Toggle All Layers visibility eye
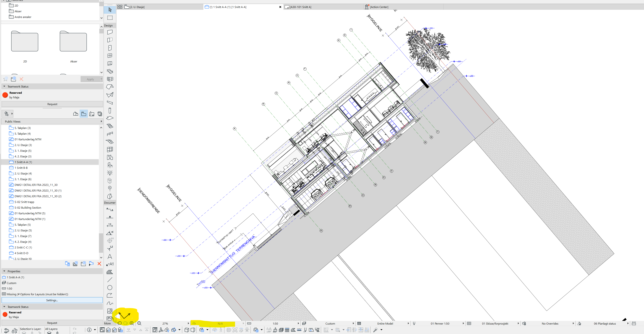 tap(49, 333)
